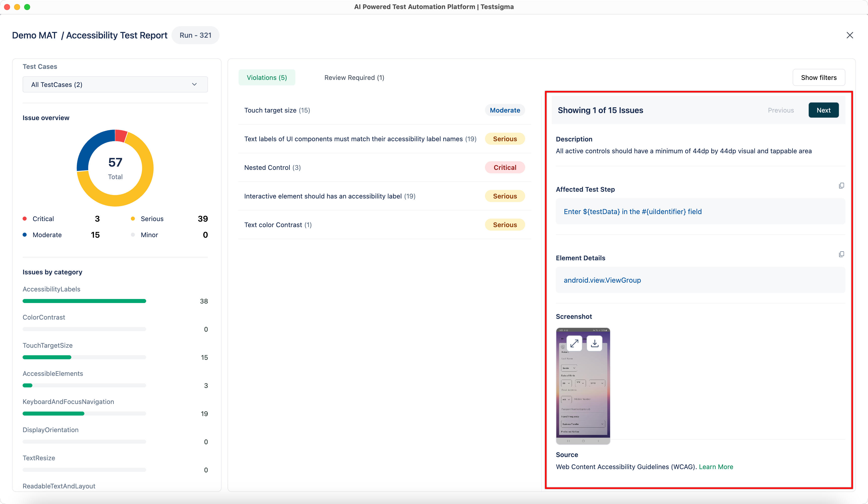The width and height of the screenshot is (868, 504).
Task: Enlarge the issue screenshot
Action: click(x=574, y=343)
